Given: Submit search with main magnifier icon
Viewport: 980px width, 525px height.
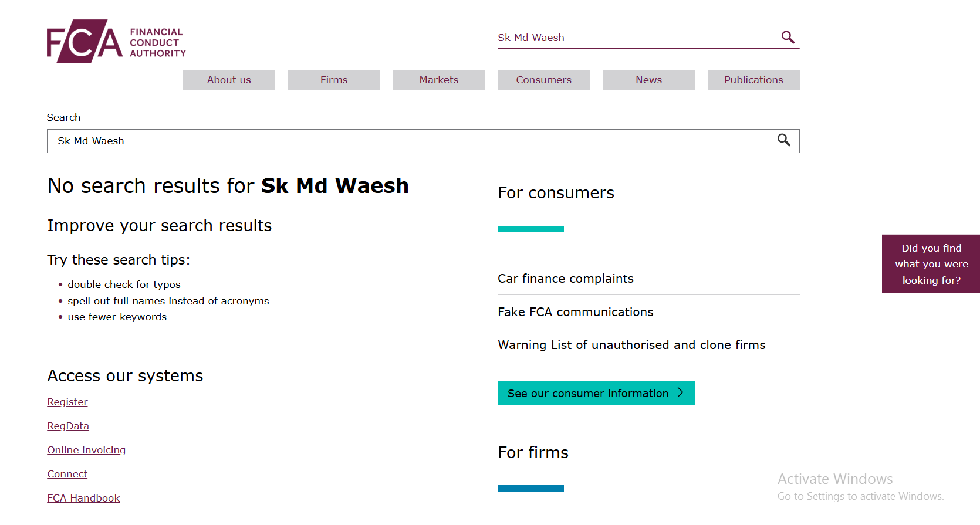Looking at the screenshot, I should (783, 140).
